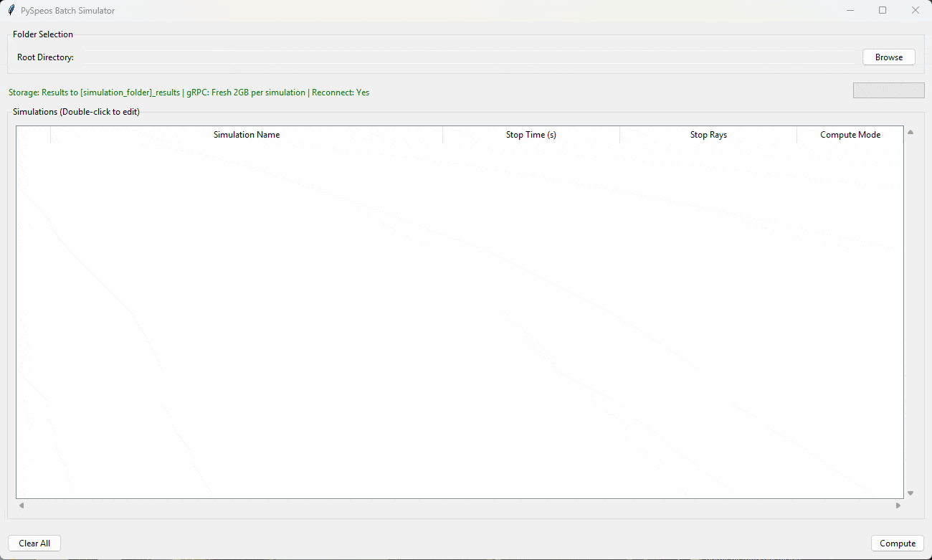Screen dimensions: 932x560
Task: Click into the Root Directory path field
Action: (x=470, y=57)
